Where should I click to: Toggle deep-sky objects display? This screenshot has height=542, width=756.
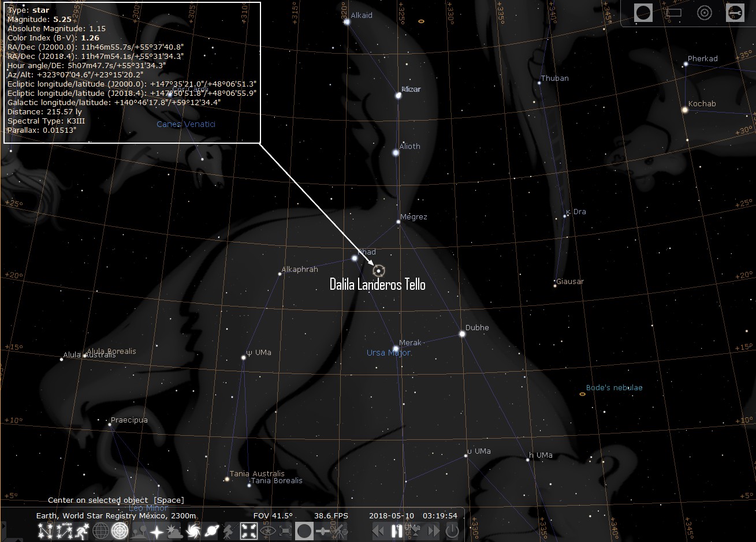[x=193, y=531]
